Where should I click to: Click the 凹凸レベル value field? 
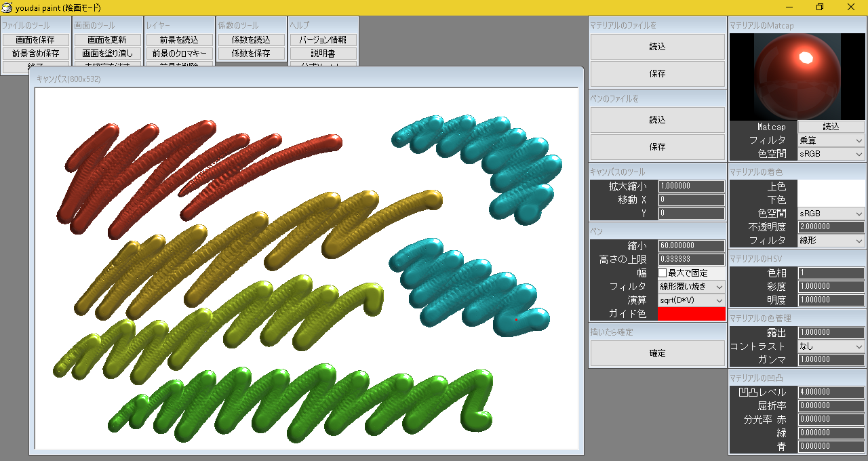coord(831,393)
